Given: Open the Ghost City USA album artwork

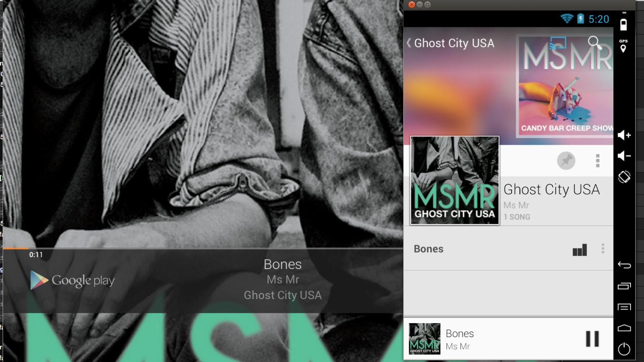Looking at the screenshot, I should pos(455,181).
